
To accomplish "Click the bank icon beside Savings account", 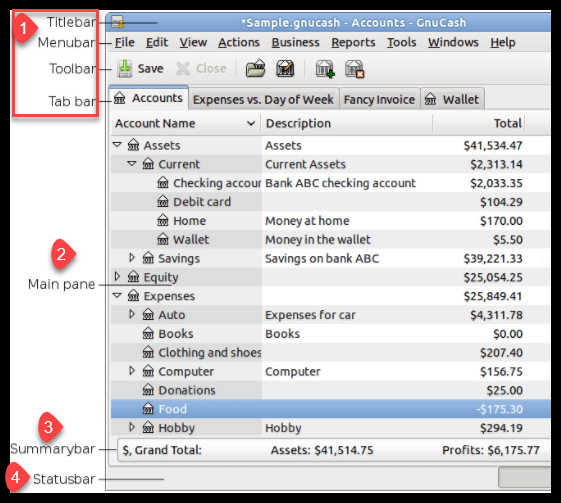I will pos(148,258).
